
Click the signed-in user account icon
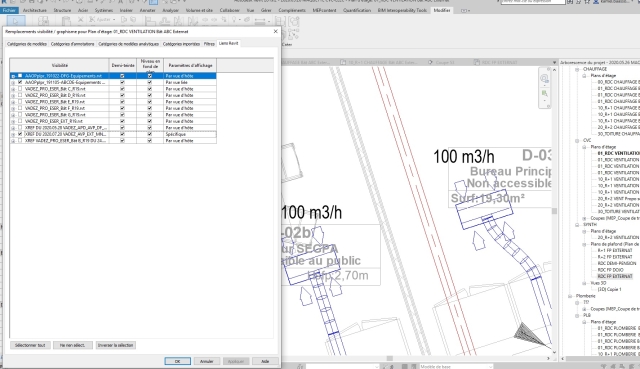tap(596, 2)
